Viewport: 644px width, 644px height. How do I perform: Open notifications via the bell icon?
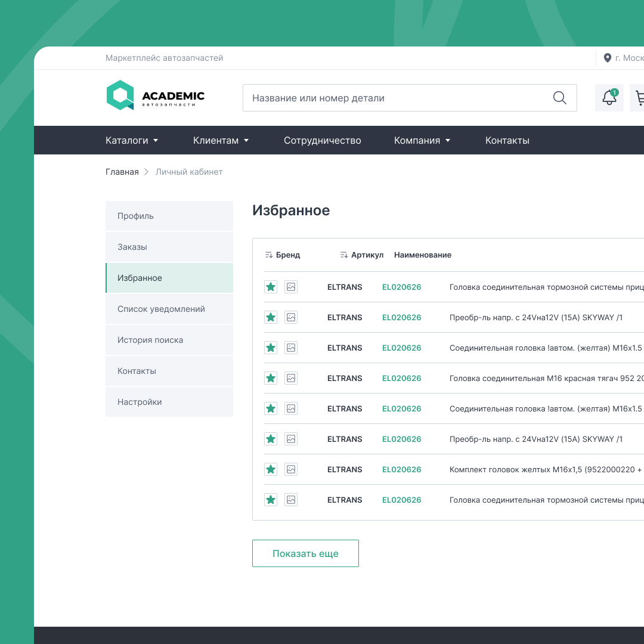tap(609, 98)
